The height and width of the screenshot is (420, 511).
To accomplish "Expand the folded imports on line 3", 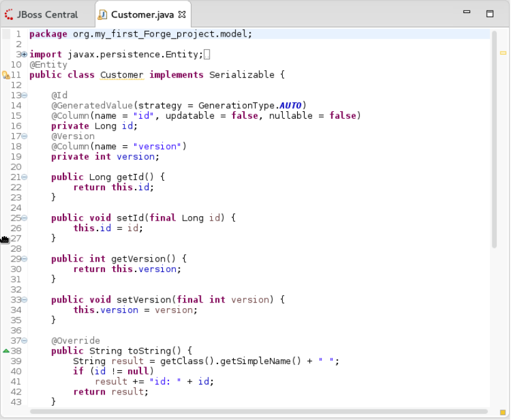I will [x=24, y=55].
